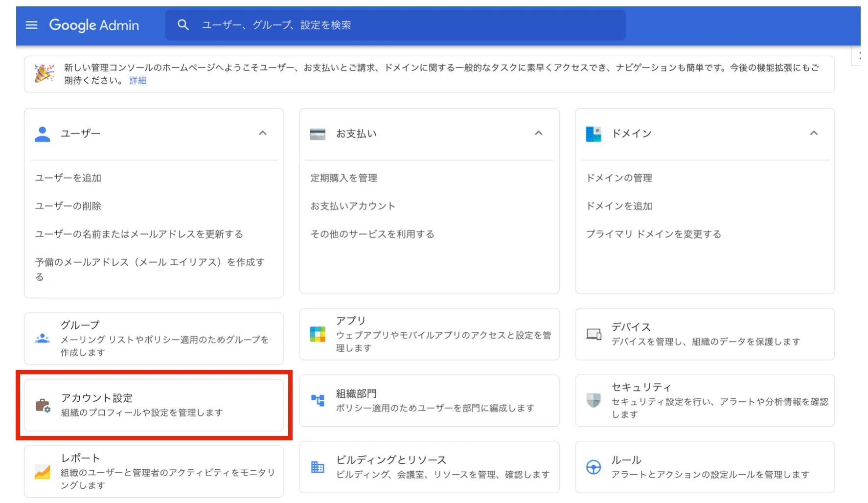Open ドメインの管理
Viewport: 868px width, 503px height.
[619, 178]
